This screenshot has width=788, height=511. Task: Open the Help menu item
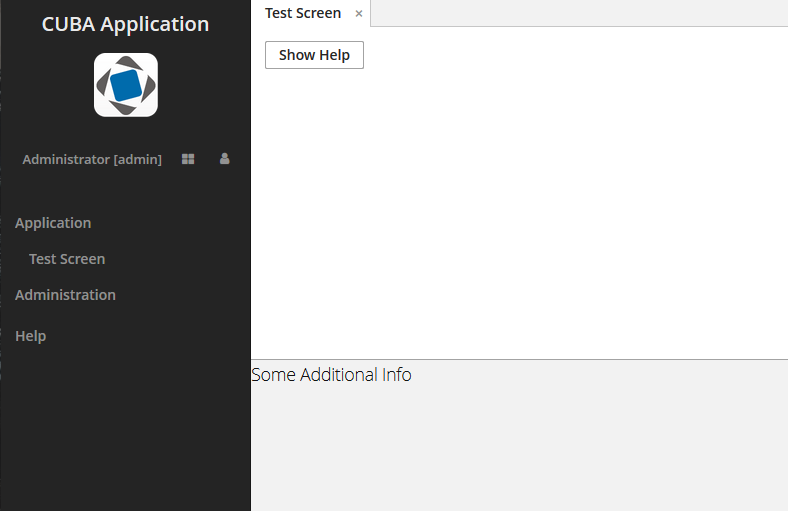[x=31, y=336]
